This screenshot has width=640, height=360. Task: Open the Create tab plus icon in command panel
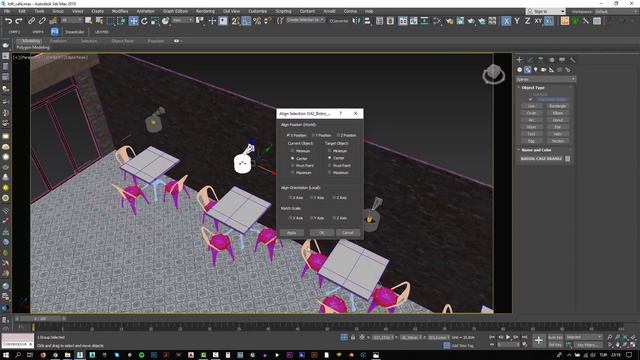tap(519, 60)
